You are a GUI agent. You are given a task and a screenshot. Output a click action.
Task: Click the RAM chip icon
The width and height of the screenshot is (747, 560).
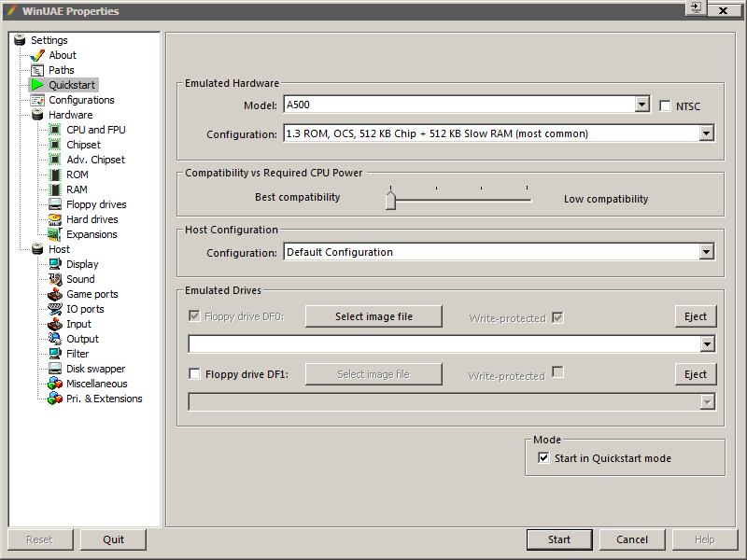(x=55, y=189)
